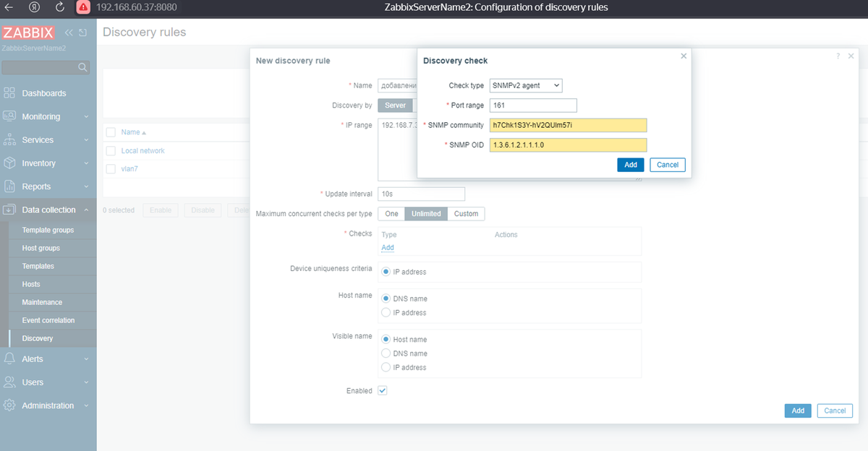Set concurrent checks to Custom
This screenshot has height=451, width=868.
466,214
